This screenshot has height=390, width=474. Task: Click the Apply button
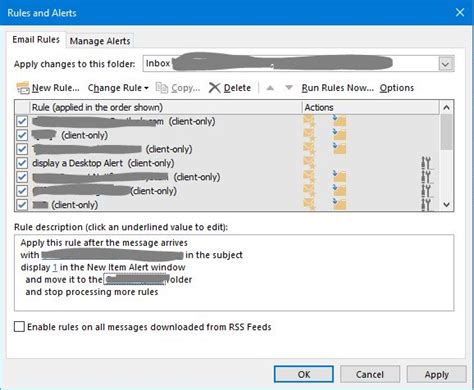[436, 374]
